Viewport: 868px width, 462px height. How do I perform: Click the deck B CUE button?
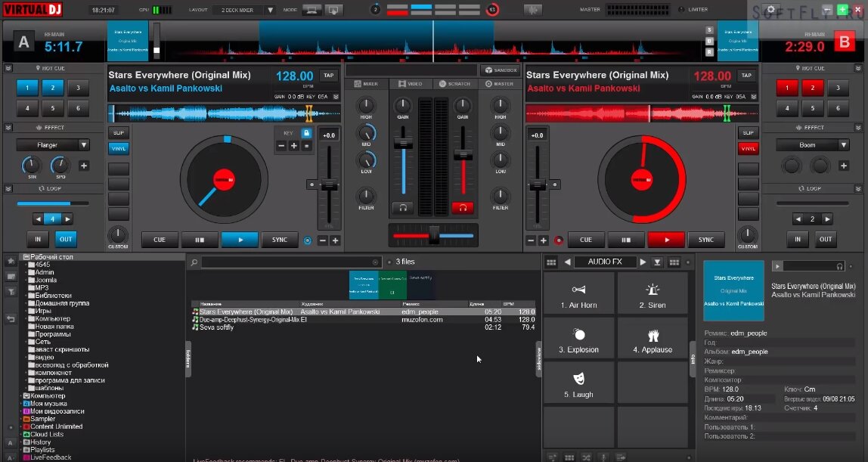tap(586, 240)
